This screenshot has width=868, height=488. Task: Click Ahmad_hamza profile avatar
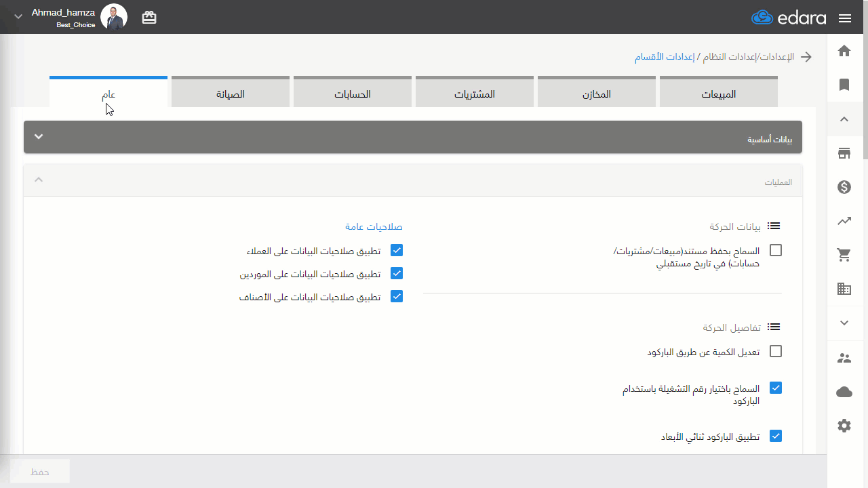[x=114, y=17]
